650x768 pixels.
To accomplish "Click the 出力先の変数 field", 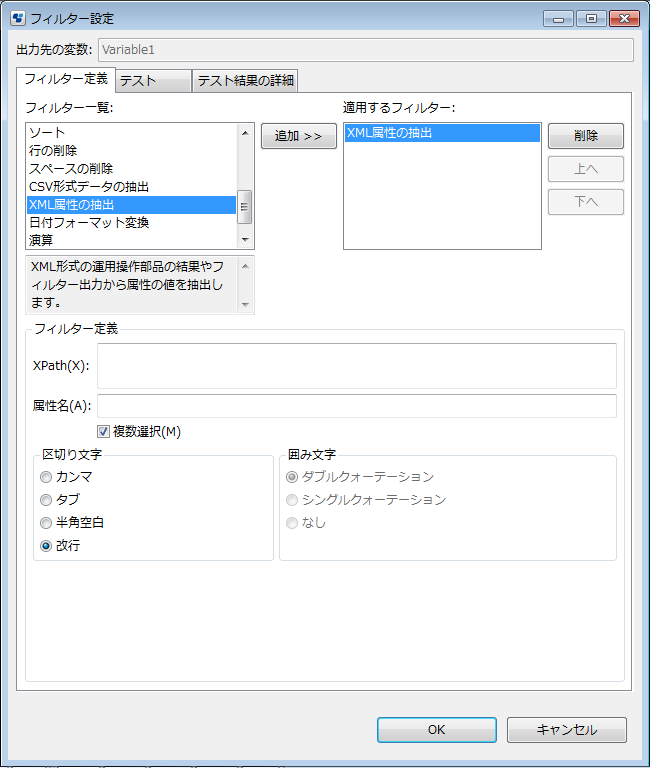I will pyautogui.click(x=366, y=50).
